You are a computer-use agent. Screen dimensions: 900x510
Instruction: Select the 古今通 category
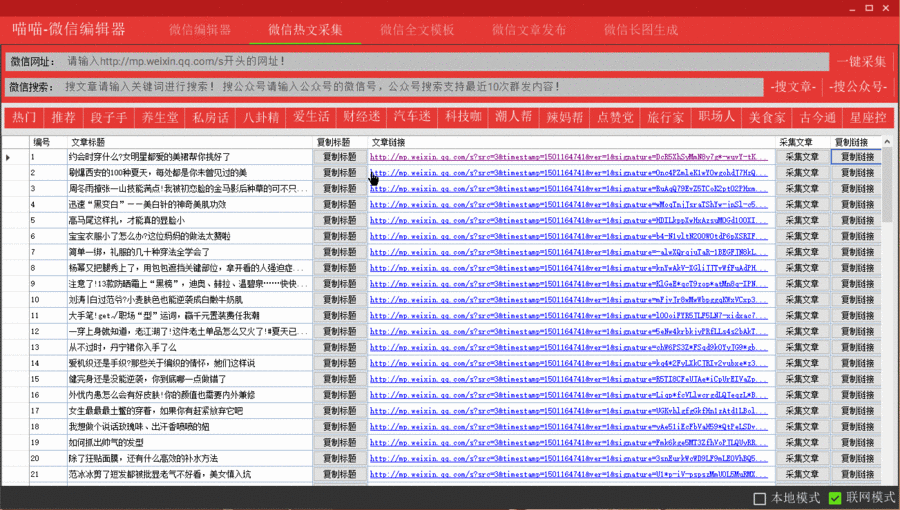pyautogui.click(x=818, y=118)
